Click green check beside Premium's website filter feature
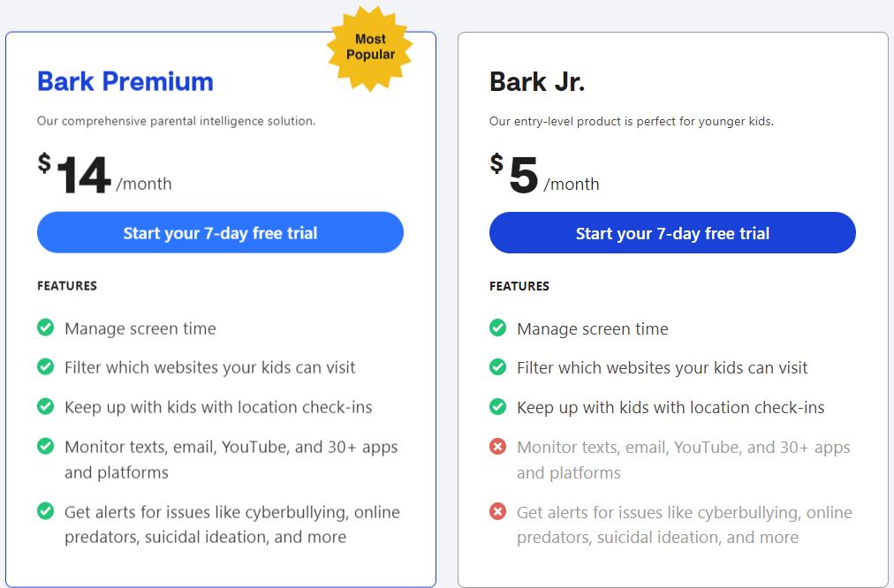This screenshot has height=588, width=894. [46, 366]
